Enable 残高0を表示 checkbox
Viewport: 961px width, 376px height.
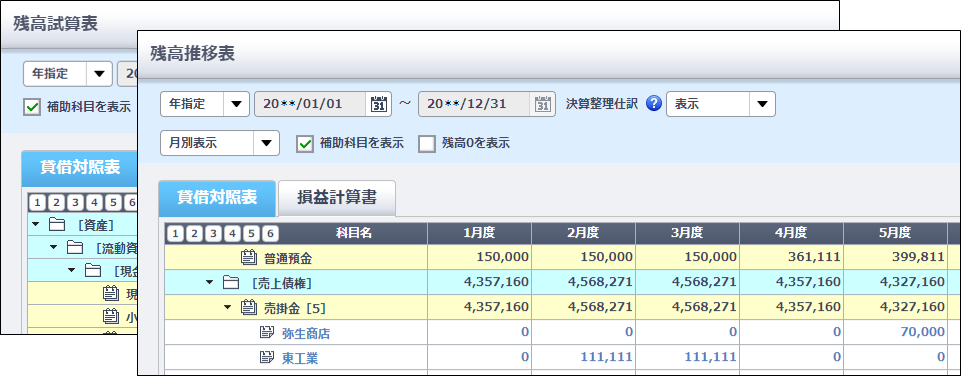pos(426,144)
